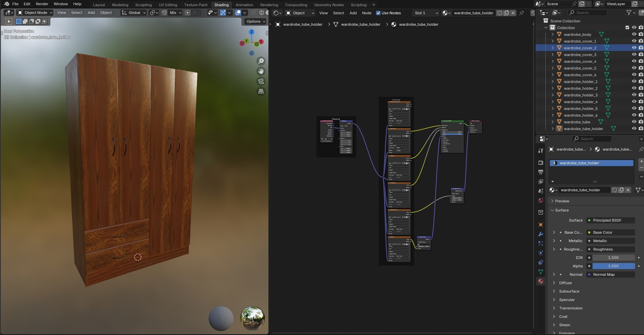644x335 pixels.
Task: Open the Render menu
Action: (42, 4)
